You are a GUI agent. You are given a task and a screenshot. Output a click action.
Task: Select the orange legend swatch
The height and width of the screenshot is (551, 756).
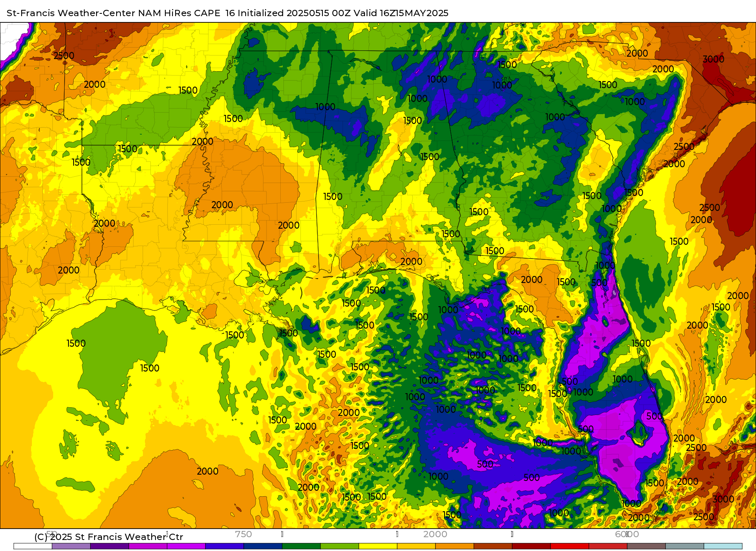(455, 546)
